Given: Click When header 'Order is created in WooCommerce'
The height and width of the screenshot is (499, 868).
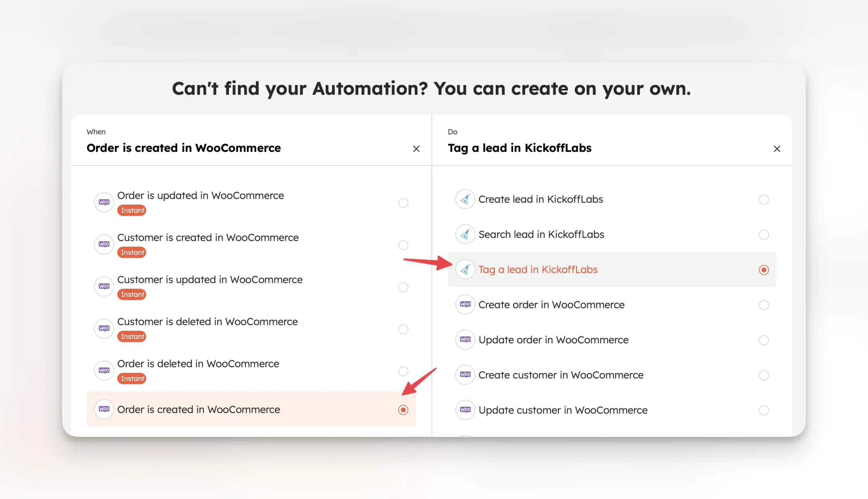Looking at the screenshot, I should coord(183,148).
